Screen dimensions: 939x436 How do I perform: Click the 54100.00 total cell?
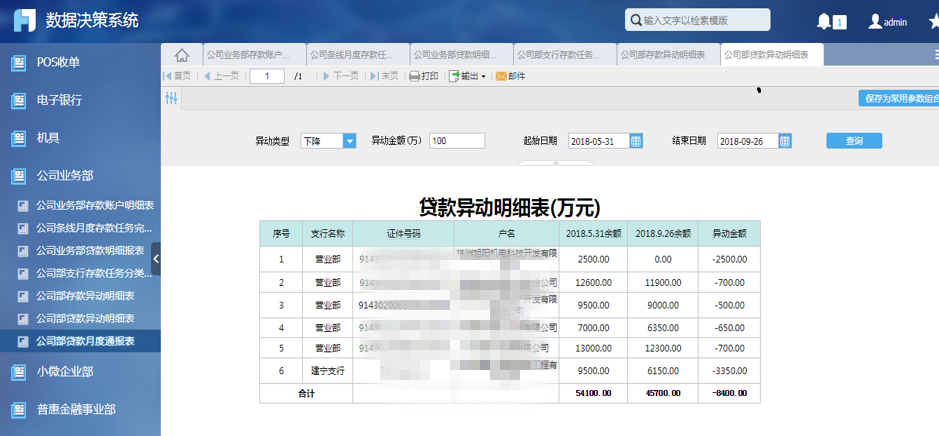point(593,393)
